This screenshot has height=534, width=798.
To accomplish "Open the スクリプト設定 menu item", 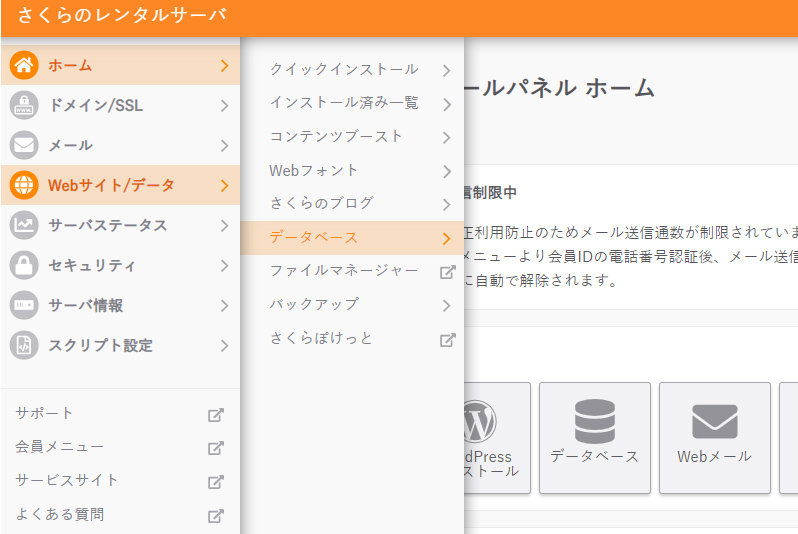I will click(x=121, y=345).
